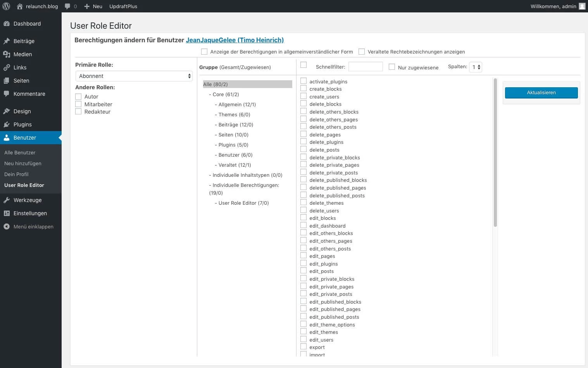Open the JeanJaqueGelee (Timo Heinrich) user link
The image size is (588, 368).
click(235, 40)
